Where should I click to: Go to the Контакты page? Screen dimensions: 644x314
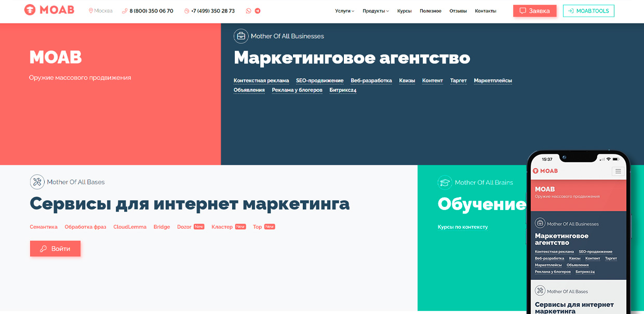tap(486, 11)
